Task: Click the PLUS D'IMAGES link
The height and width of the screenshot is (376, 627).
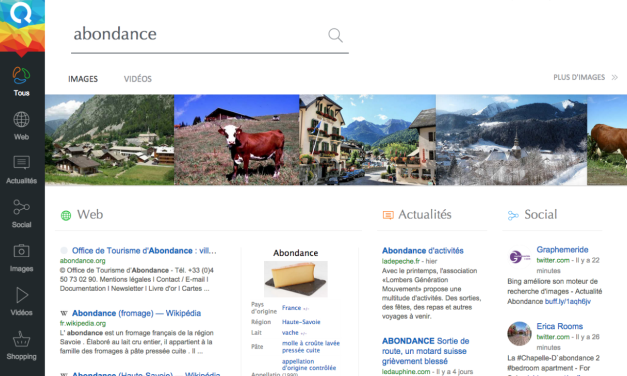Action: [x=579, y=77]
